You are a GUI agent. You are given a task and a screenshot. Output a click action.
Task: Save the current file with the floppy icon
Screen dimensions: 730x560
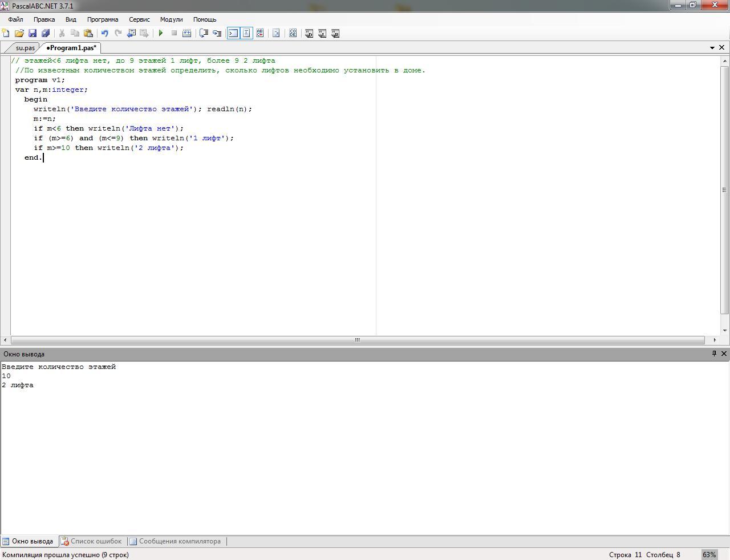tap(33, 33)
